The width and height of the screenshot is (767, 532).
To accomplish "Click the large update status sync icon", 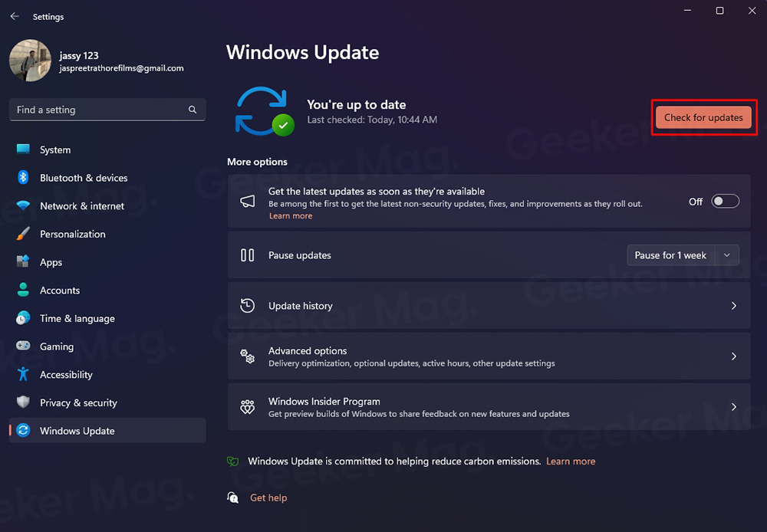I will pos(265,111).
